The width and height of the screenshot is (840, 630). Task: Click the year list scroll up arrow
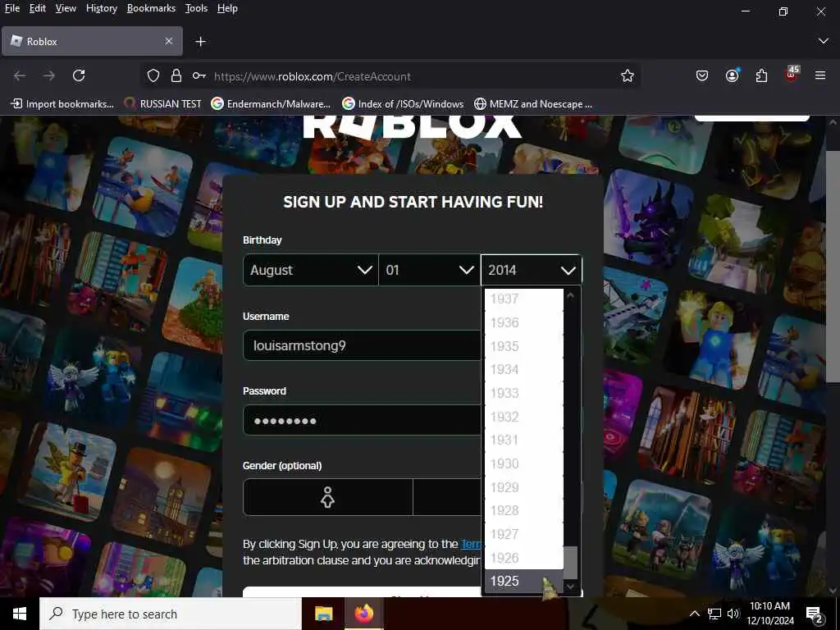pyautogui.click(x=571, y=295)
